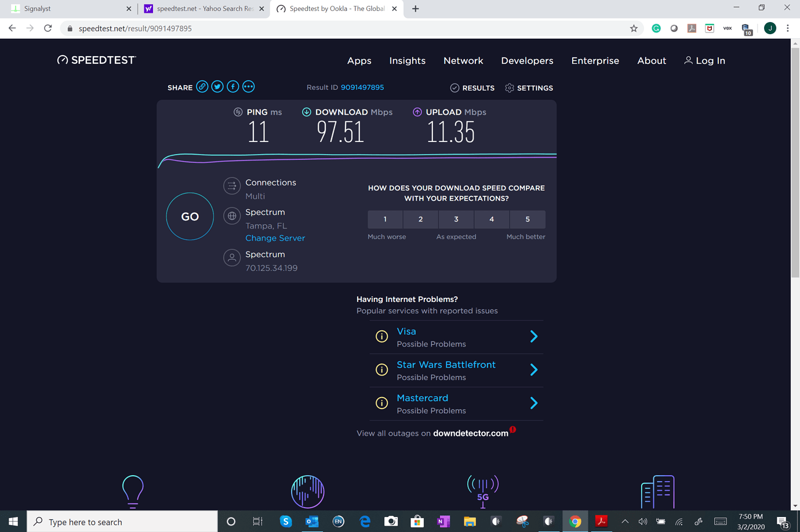The image size is (800, 532).
Task: Open the Network menu item
Action: tap(463, 60)
